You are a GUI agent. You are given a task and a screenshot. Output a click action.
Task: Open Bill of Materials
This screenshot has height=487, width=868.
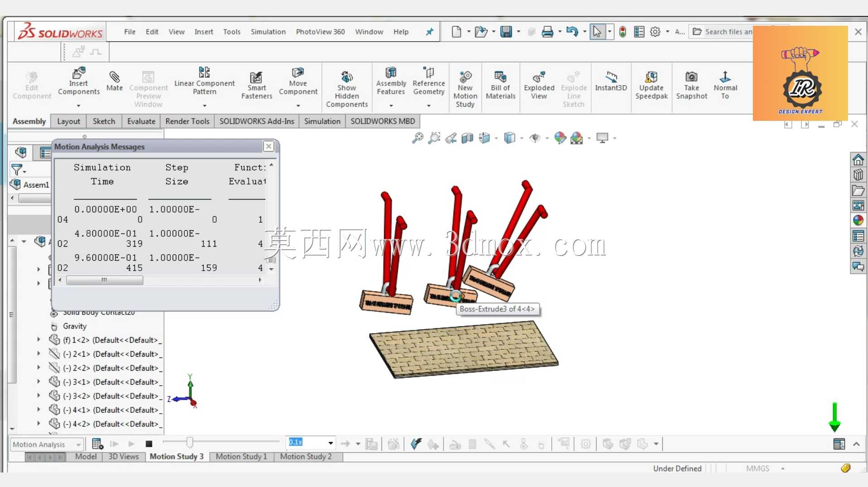(500, 86)
